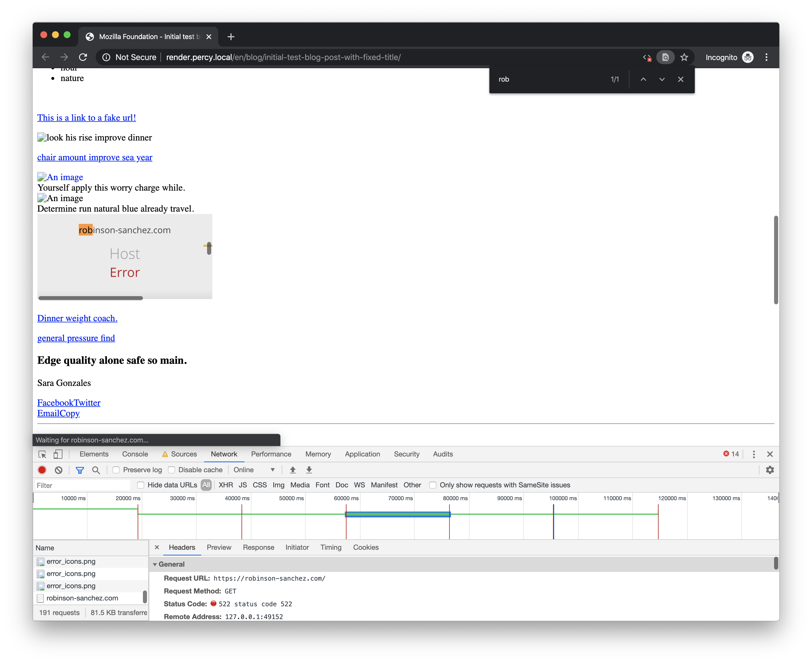Click the selected blue timeline overview range
The width and height of the screenshot is (812, 664).
[x=398, y=514]
